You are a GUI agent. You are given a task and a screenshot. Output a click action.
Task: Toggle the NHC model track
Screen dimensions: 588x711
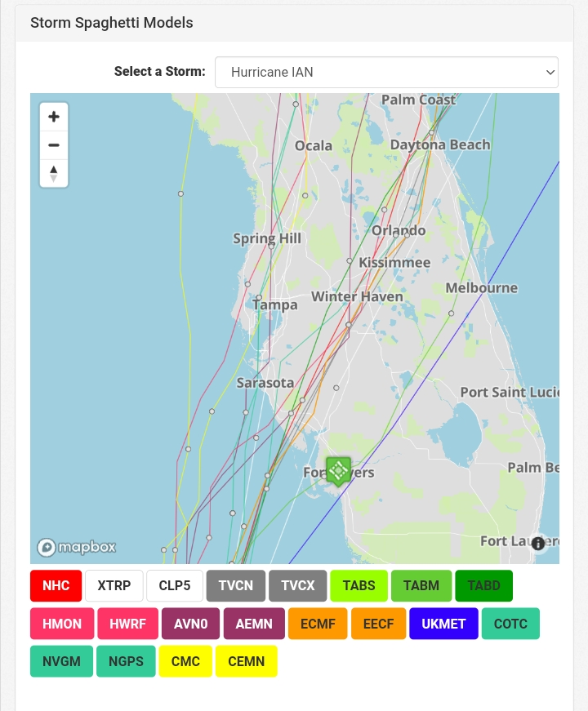(56, 585)
